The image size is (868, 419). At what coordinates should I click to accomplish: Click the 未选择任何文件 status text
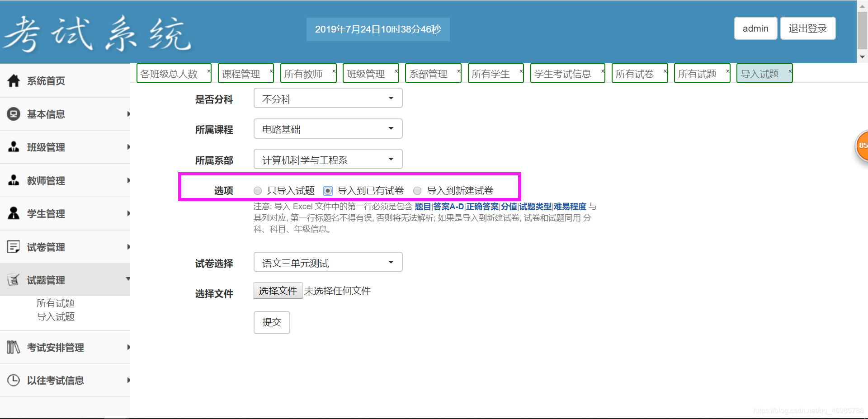[337, 291]
